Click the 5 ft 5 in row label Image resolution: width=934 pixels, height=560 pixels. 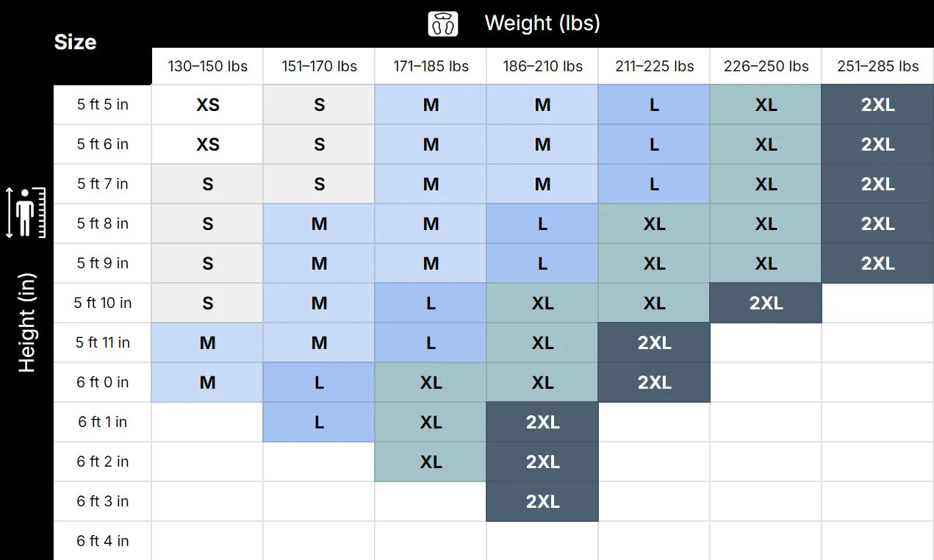tap(103, 104)
